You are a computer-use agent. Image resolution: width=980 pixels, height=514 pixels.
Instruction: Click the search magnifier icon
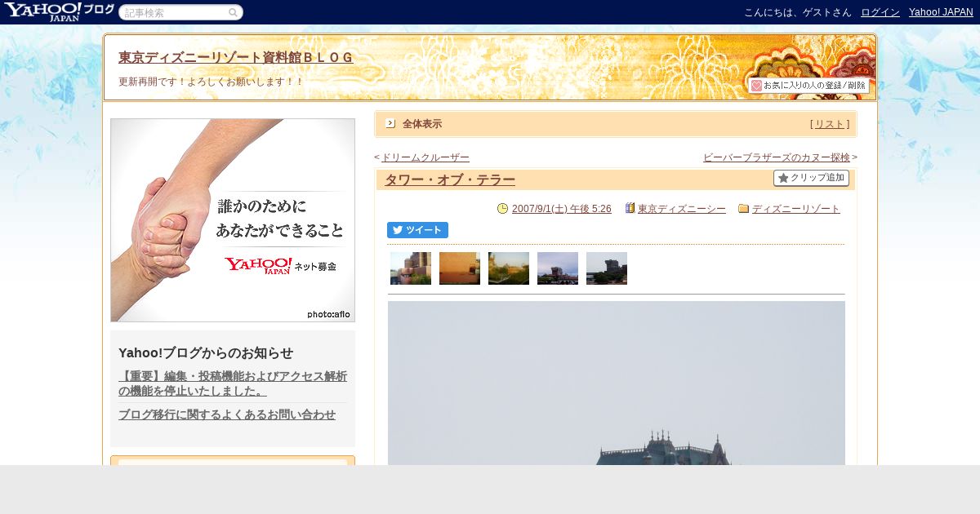(x=233, y=12)
